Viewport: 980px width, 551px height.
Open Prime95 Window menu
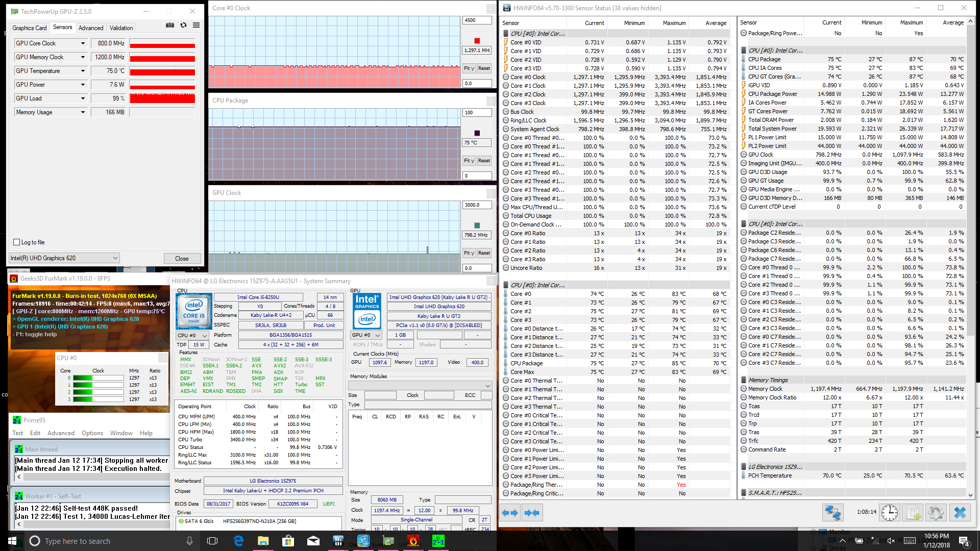coord(121,433)
